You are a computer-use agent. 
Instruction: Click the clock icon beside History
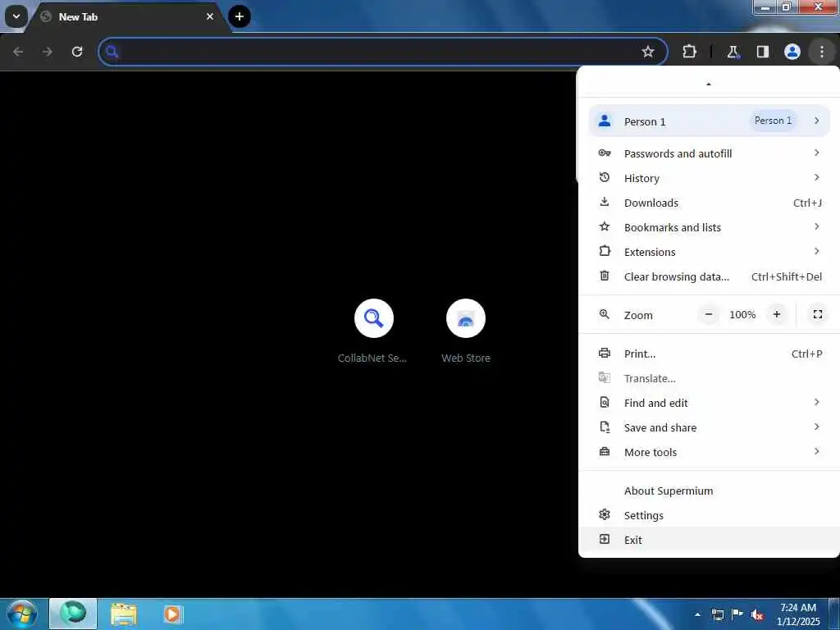[605, 177]
